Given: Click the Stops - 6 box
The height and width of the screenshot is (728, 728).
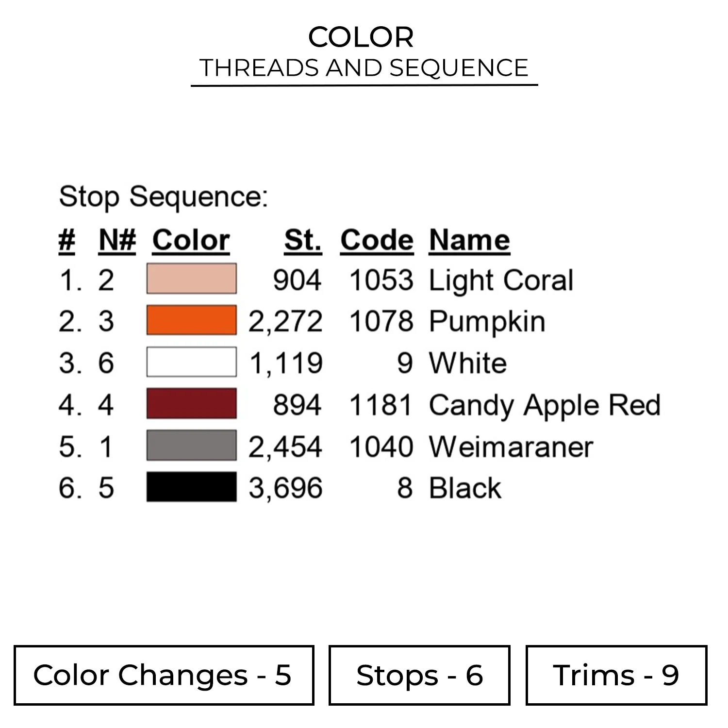Looking at the screenshot, I should 419,675.
